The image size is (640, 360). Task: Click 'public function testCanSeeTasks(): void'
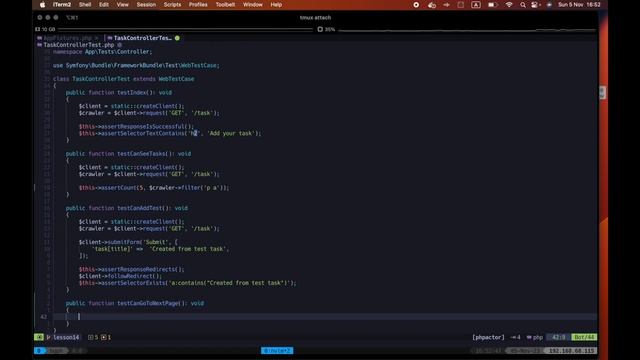[128, 154]
